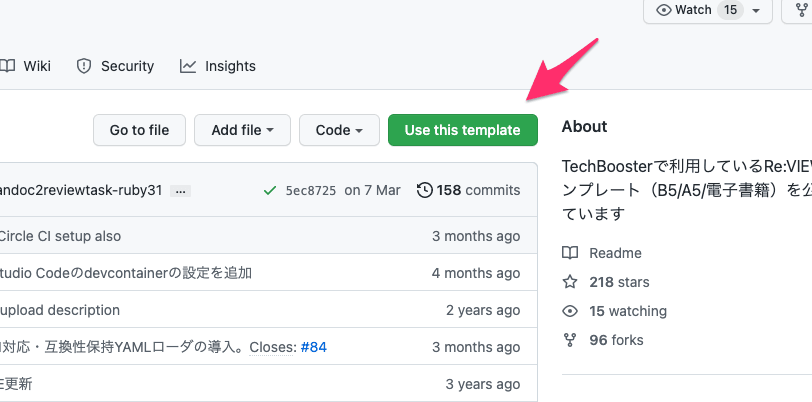Open issue #84 link
Screen dimensions: 812x402
[x=314, y=347]
